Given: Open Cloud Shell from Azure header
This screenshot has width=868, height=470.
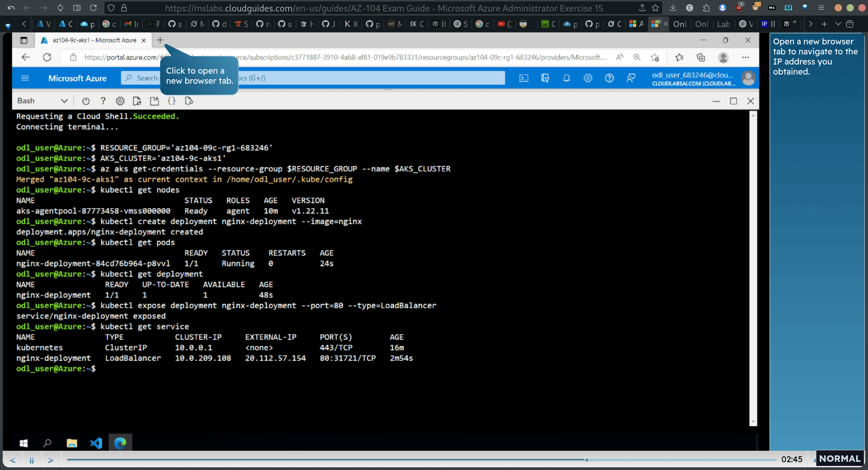Looking at the screenshot, I should (x=524, y=78).
